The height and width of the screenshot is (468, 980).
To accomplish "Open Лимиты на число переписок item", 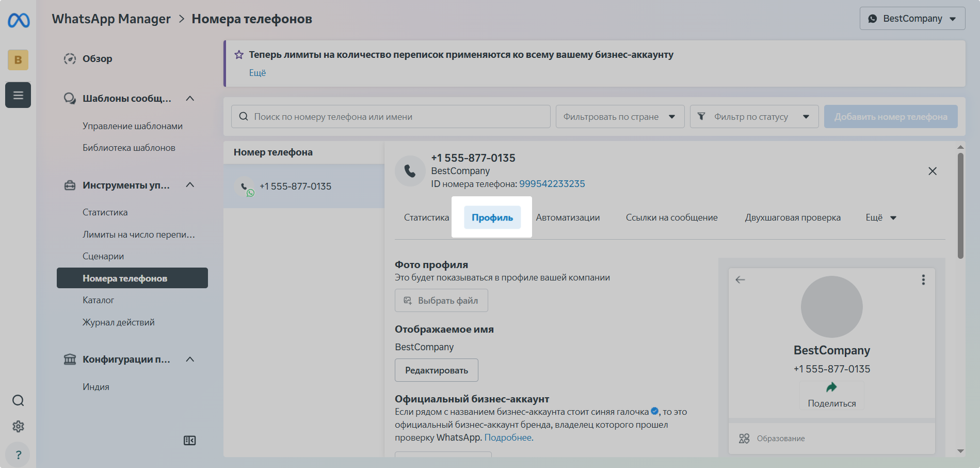I will (139, 235).
